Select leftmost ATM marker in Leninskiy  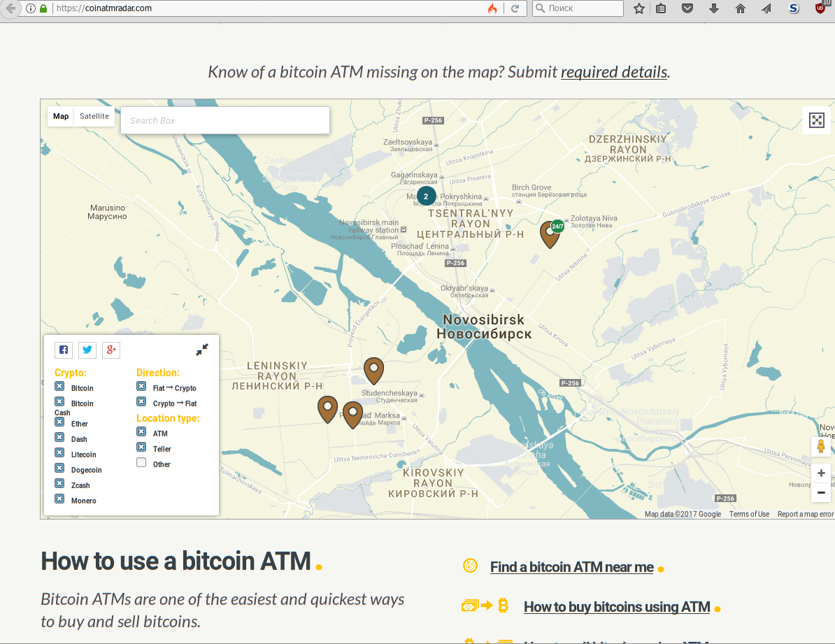327,409
